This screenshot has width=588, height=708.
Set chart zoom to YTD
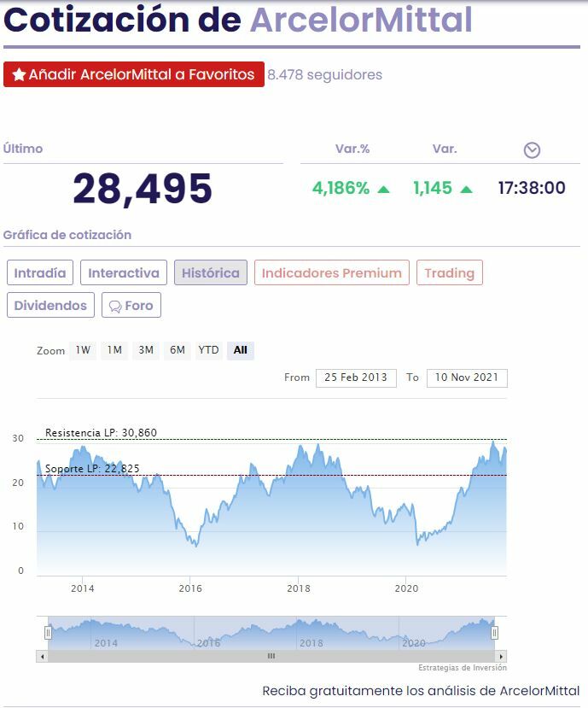point(208,350)
